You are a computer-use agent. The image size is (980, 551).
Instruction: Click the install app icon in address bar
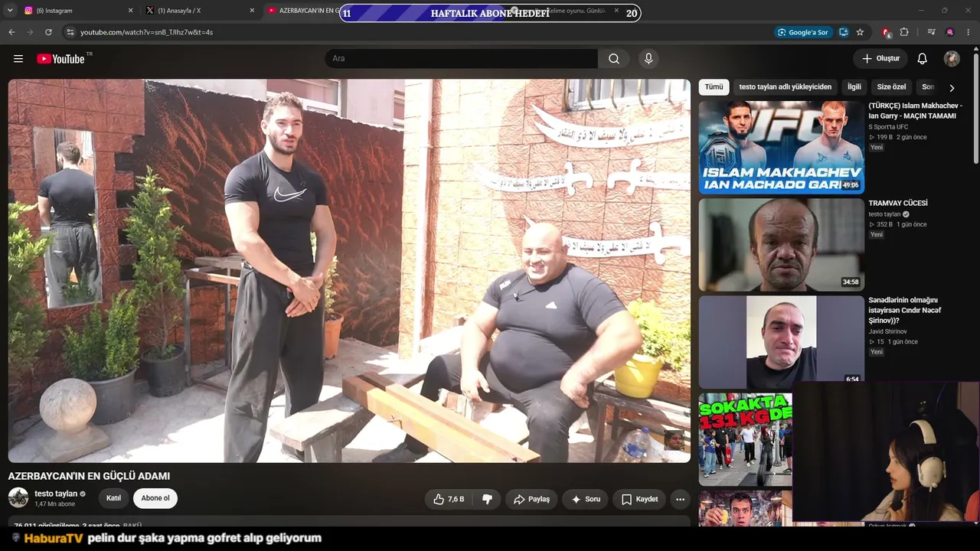(843, 32)
